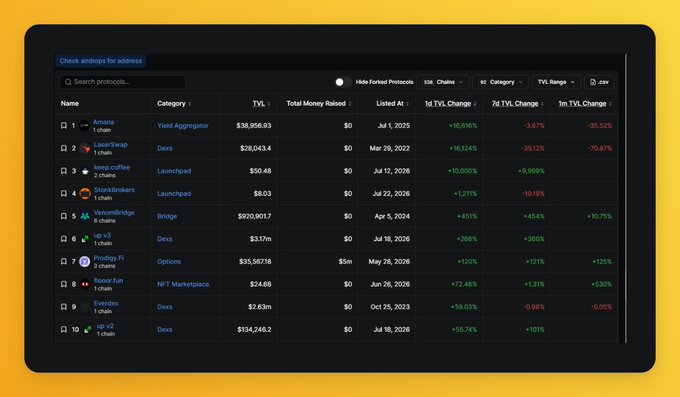Select the +16,616% 1d change value
The image size is (680, 397).
coord(463,125)
